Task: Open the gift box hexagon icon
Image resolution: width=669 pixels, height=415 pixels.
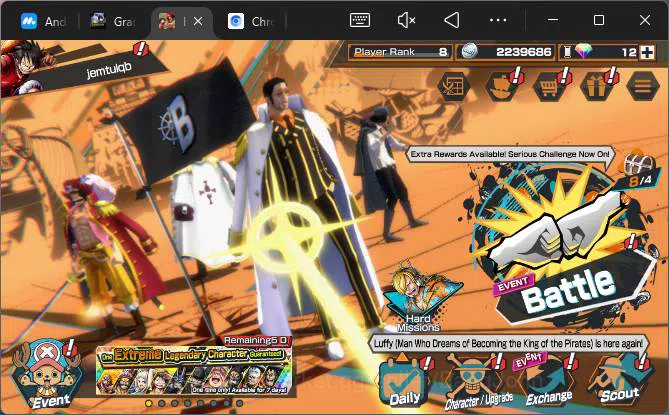Action: click(597, 86)
